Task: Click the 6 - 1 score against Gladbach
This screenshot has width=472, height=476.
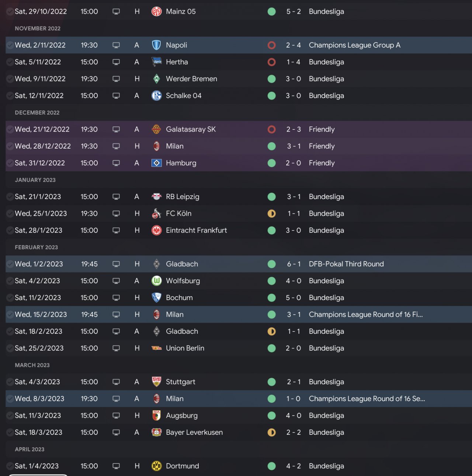Action: coord(294,264)
